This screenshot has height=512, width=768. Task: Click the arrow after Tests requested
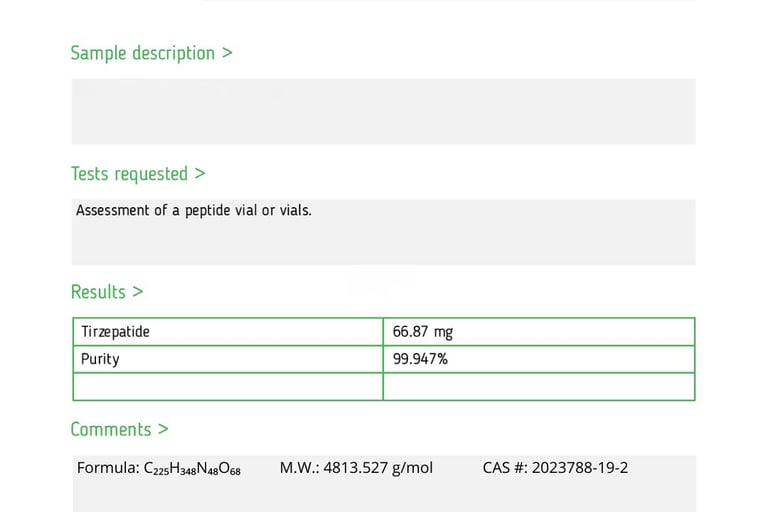[200, 173]
